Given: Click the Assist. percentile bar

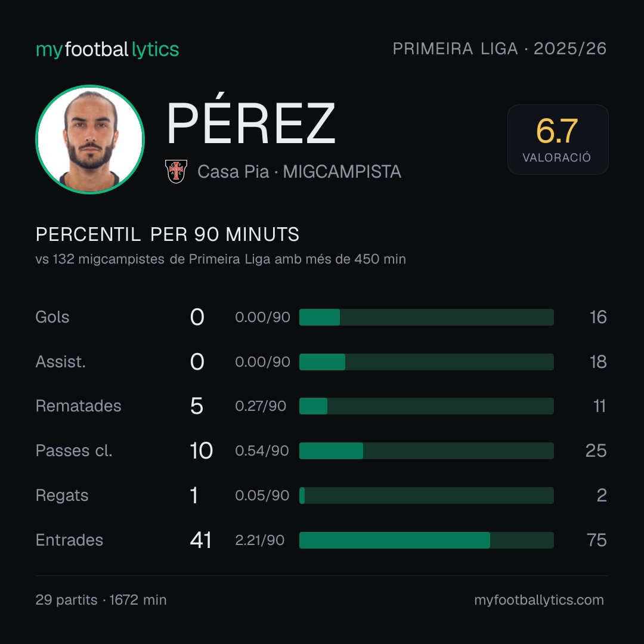Looking at the screenshot, I should point(426,362).
